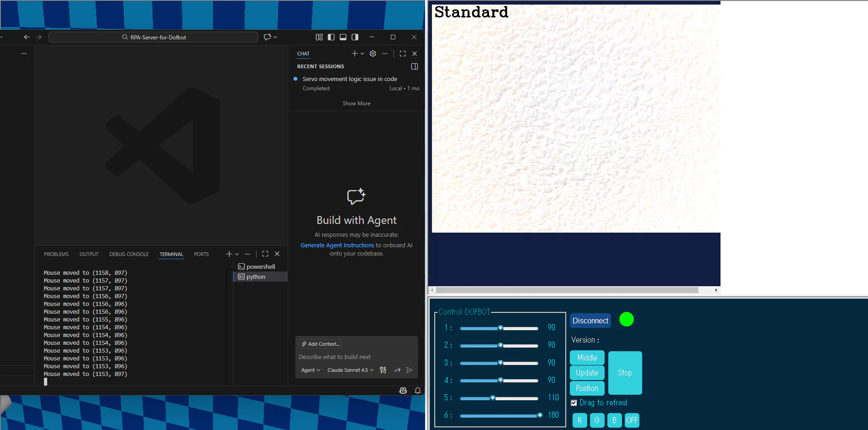
Task: Click the Disconnect button
Action: tap(590, 321)
